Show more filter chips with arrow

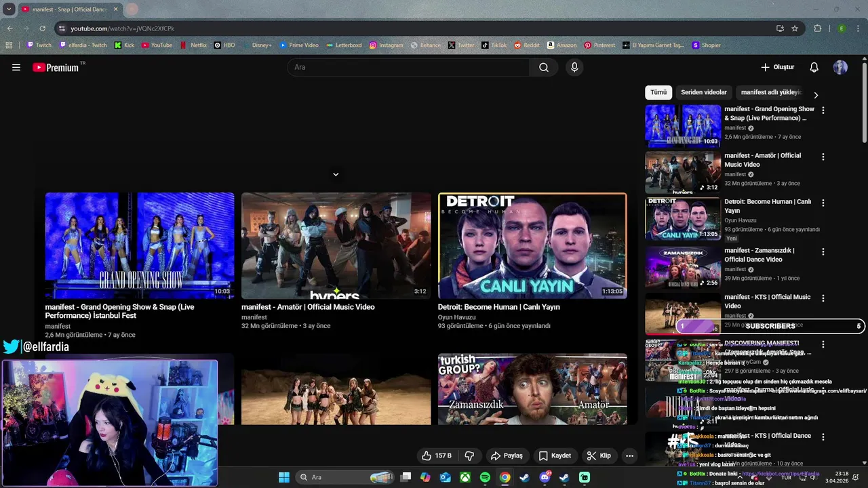click(816, 95)
